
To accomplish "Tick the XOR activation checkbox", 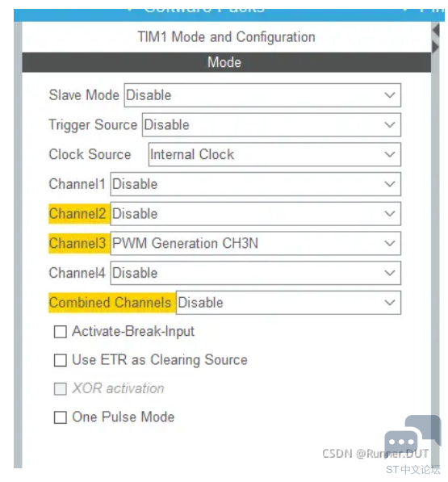I will (x=61, y=389).
